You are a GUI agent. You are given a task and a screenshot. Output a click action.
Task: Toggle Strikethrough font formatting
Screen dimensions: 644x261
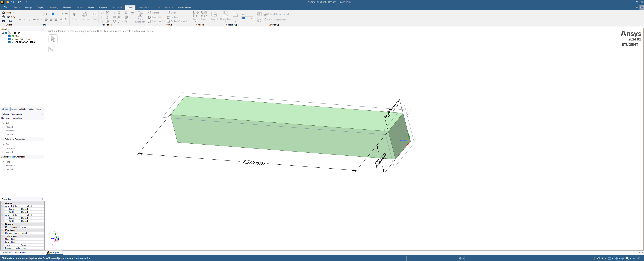[34, 19]
